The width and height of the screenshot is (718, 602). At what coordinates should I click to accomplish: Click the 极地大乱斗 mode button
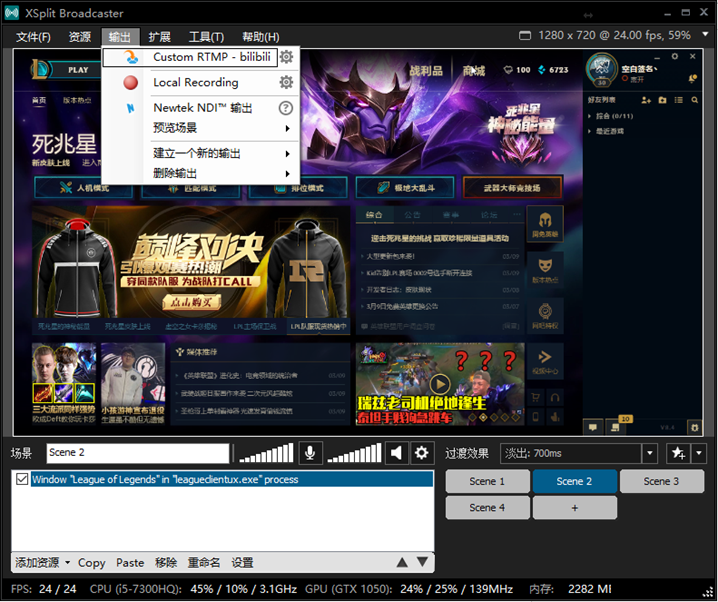pyautogui.click(x=405, y=188)
